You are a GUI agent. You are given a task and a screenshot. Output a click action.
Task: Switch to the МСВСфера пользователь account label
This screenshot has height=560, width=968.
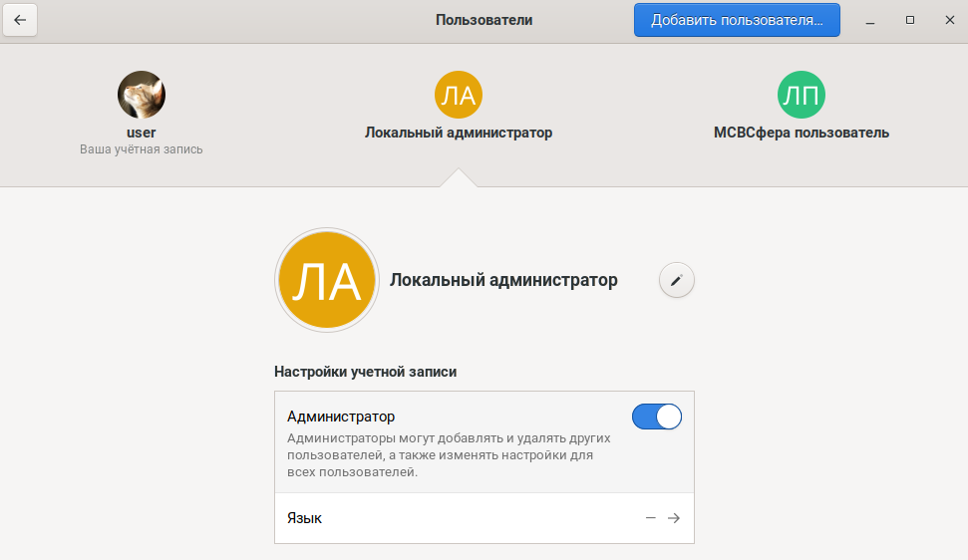click(802, 133)
